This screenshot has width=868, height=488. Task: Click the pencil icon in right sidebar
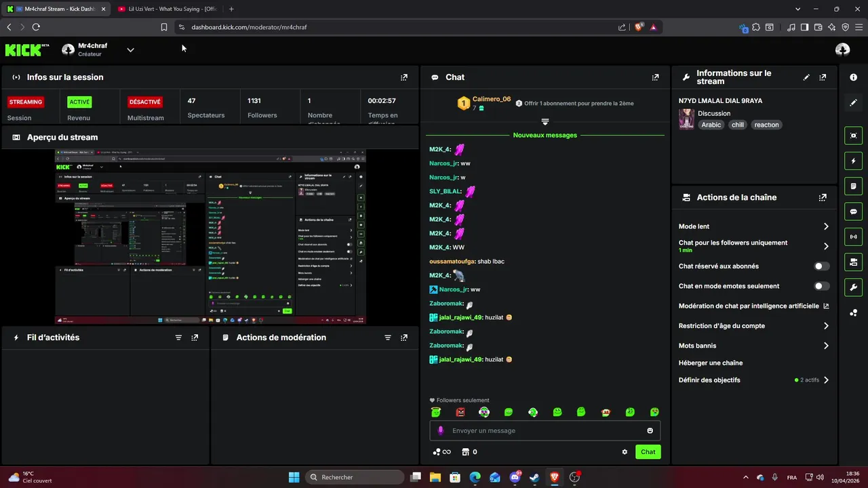[x=853, y=102]
